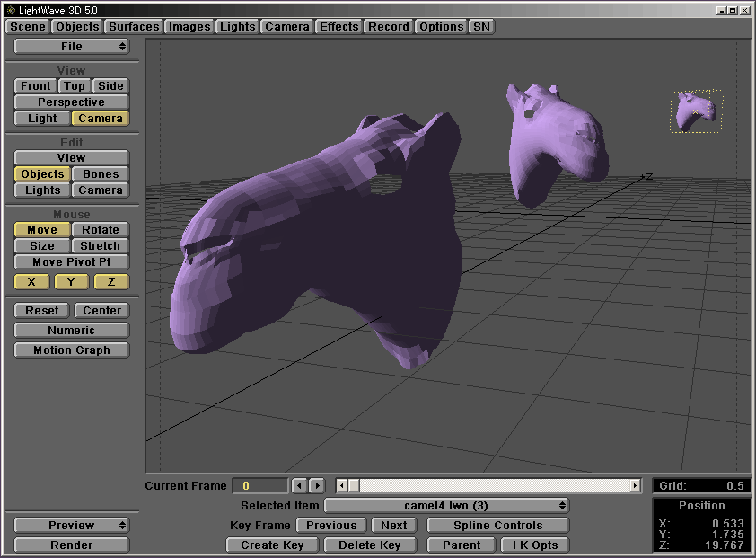Select the small camel object in viewport

point(696,111)
